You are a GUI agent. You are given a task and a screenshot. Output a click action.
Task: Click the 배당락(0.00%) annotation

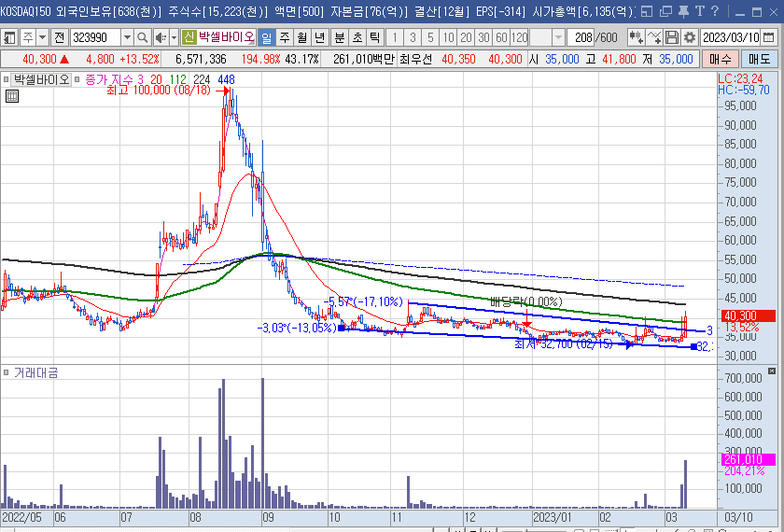coord(526,301)
